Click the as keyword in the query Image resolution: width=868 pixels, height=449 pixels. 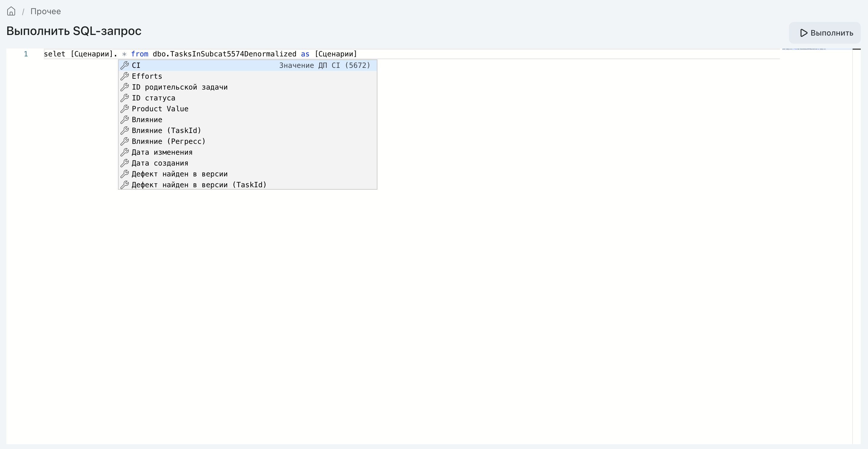[x=305, y=54]
